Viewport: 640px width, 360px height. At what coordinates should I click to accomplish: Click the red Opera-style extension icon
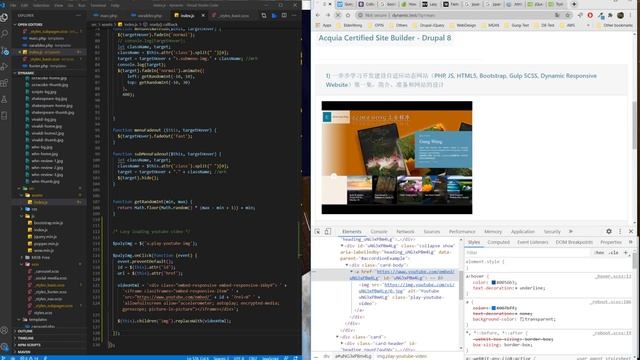click(x=590, y=15)
